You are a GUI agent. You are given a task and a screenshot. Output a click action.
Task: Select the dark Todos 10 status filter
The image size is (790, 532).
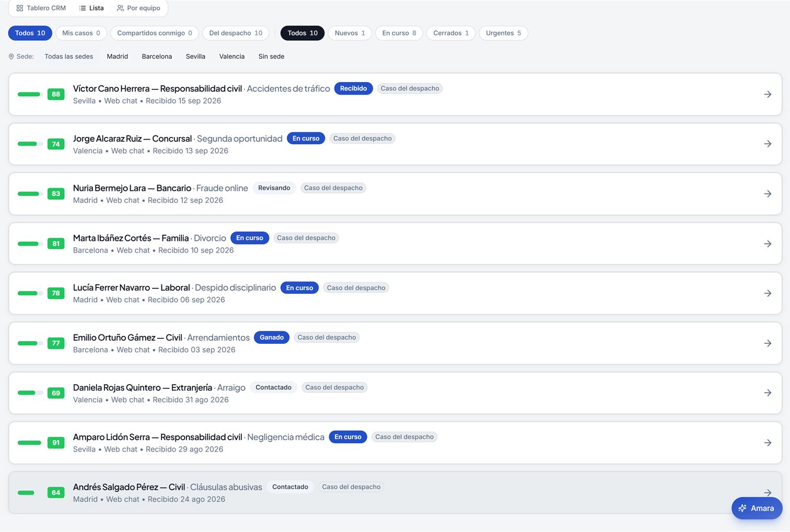pyautogui.click(x=303, y=33)
